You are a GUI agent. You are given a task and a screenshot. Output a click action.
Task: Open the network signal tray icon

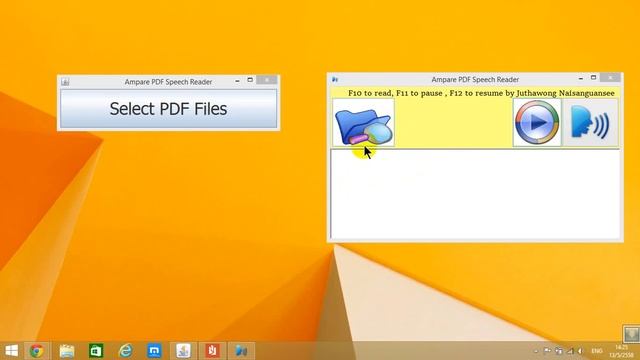tap(570, 351)
